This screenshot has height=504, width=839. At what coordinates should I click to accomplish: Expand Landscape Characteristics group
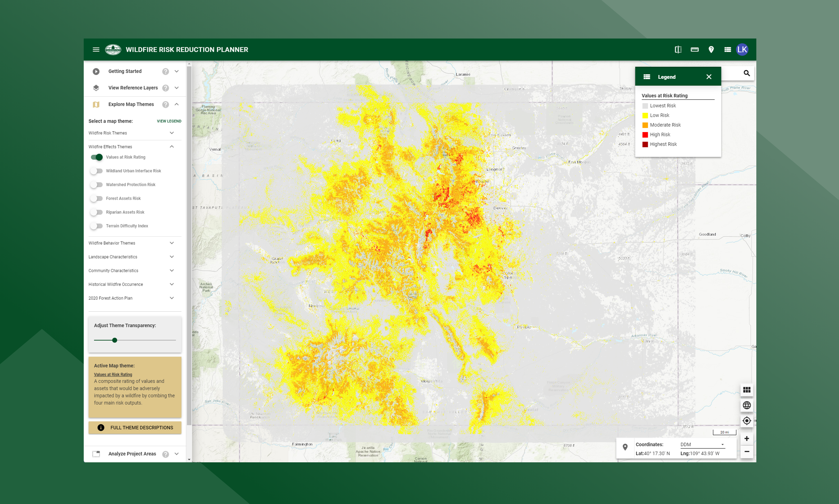pos(172,257)
